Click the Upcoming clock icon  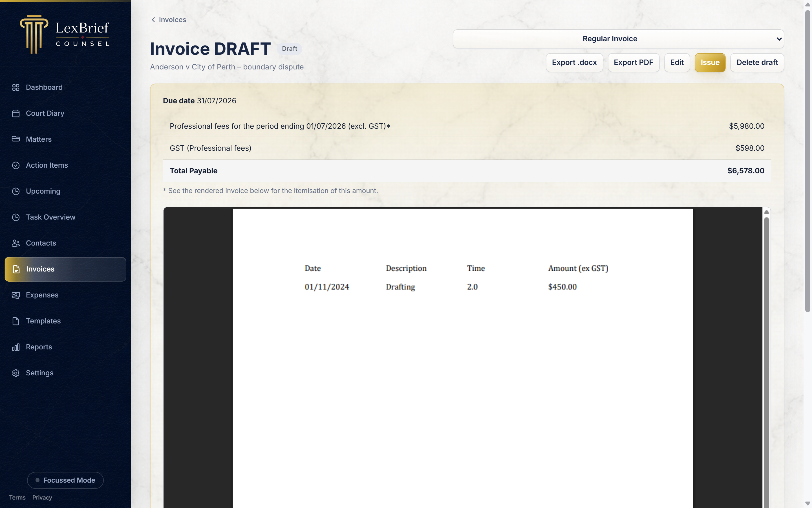[16, 191]
